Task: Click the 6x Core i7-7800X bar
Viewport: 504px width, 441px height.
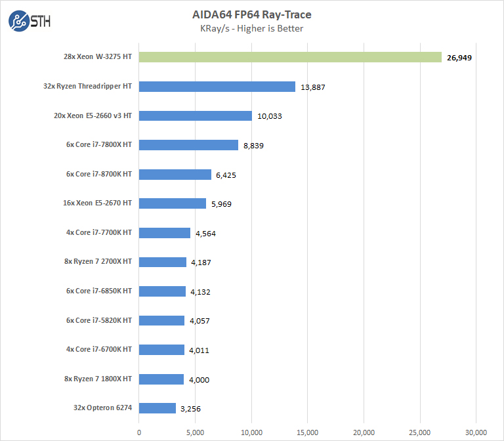Action: (189, 145)
